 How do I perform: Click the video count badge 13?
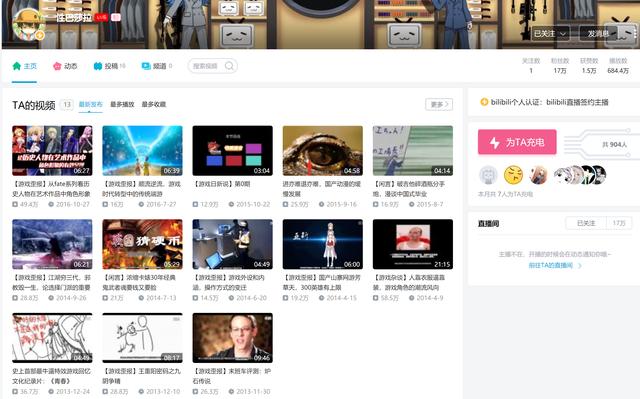click(67, 104)
